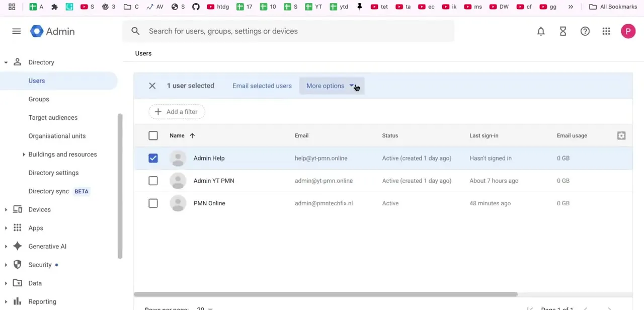Click the Apps grid icon in sidebar
644x310 pixels.
coord(18,228)
